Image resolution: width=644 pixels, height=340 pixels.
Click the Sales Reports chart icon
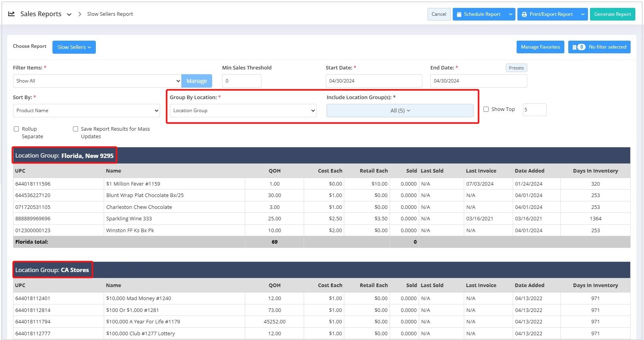(11, 14)
